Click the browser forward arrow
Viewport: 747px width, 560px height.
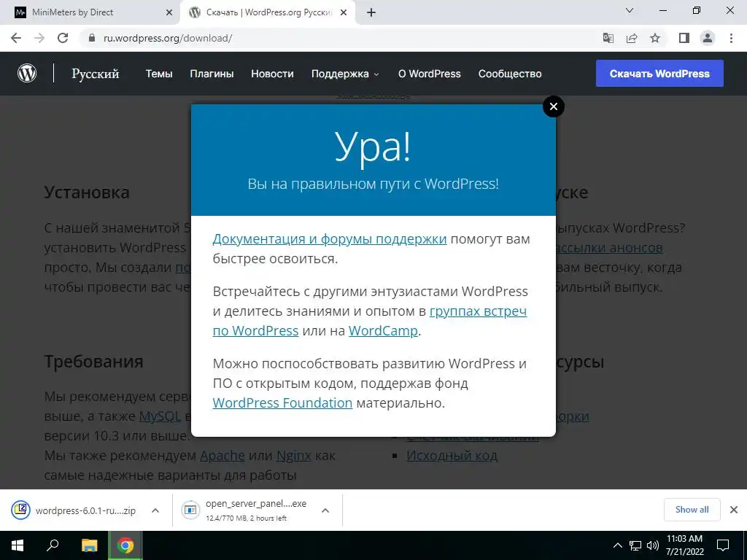(39, 38)
